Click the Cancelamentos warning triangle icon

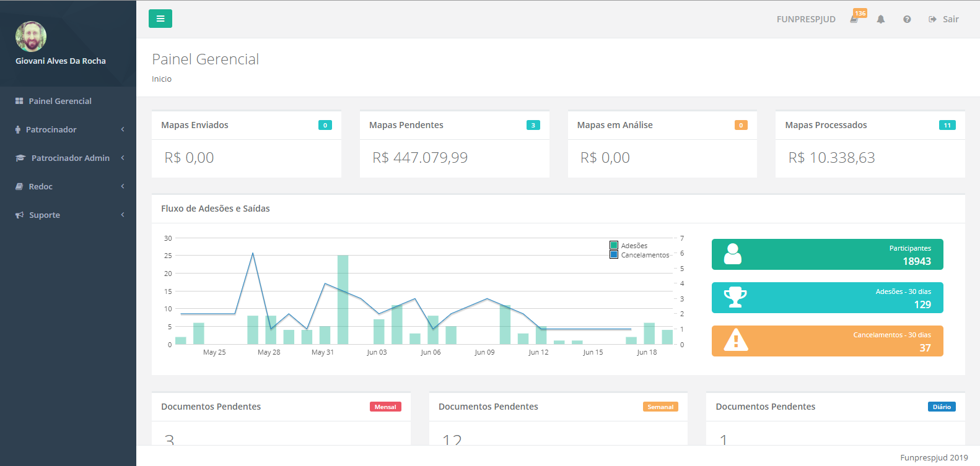(x=735, y=340)
